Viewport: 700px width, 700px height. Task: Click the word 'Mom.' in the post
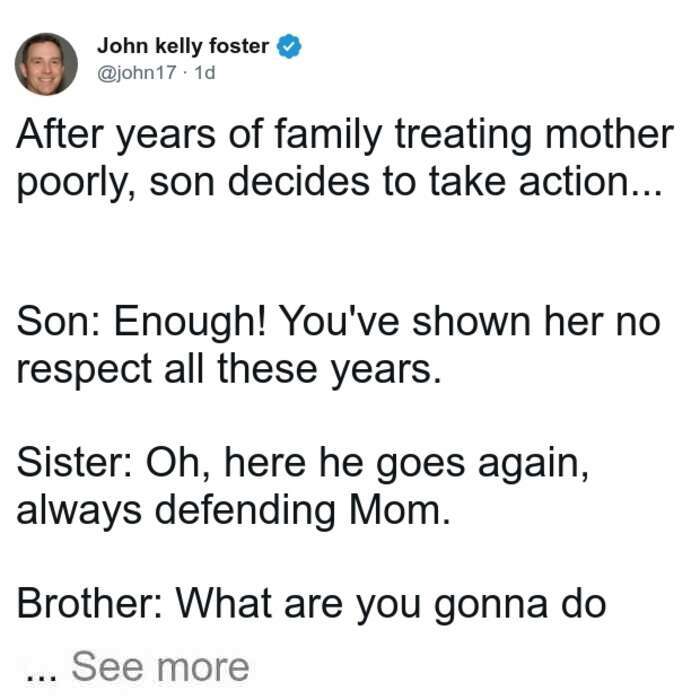(x=400, y=510)
